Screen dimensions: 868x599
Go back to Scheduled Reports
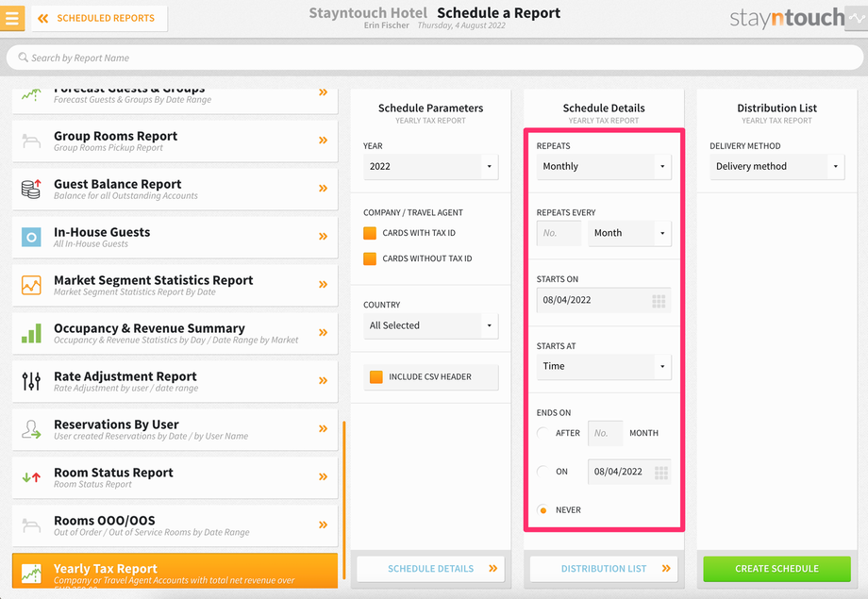coord(100,18)
